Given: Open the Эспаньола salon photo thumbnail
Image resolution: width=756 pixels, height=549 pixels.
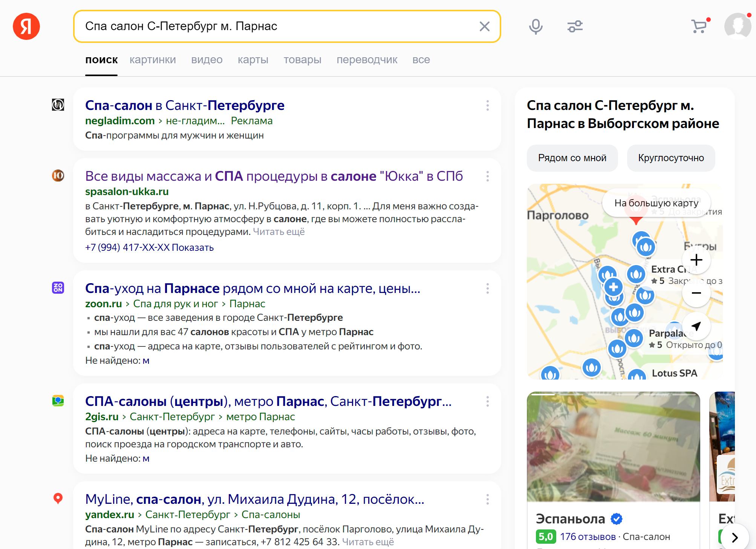Looking at the screenshot, I should pos(613,447).
